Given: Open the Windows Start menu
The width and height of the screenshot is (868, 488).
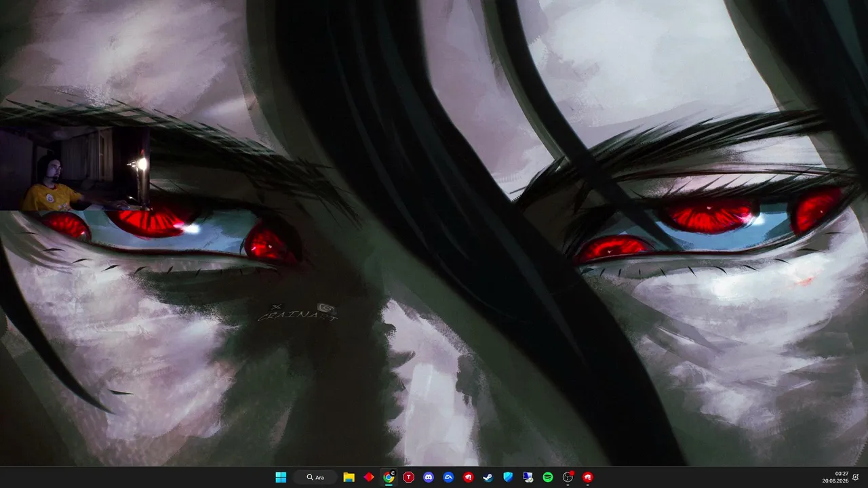Looking at the screenshot, I should click(281, 477).
